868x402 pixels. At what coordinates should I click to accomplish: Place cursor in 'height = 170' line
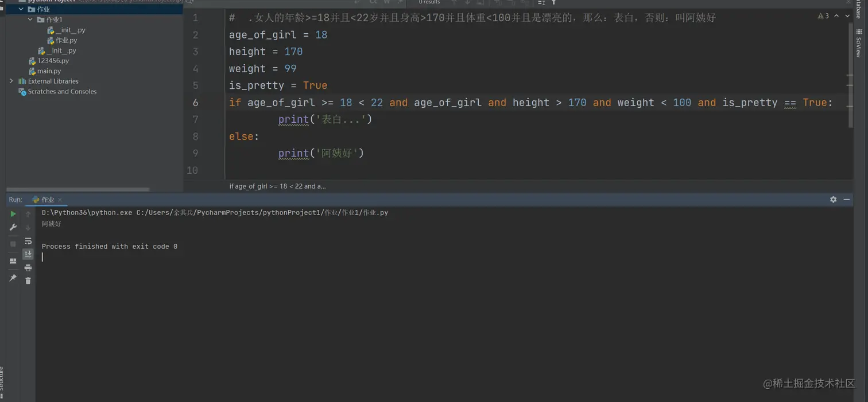(266, 52)
